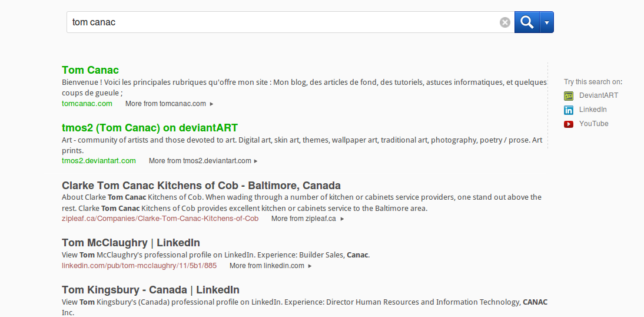Screen dimensions: 644x317
Task: Click the DeviantART icon in sidebar
Action: pos(569,95)
